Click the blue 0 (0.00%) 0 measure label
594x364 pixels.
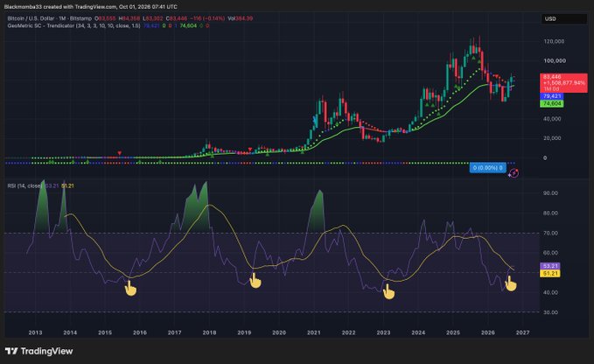(487, 168)
